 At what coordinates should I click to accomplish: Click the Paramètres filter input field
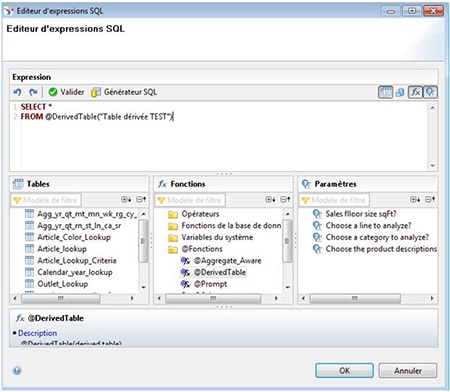tap(334, 200)
